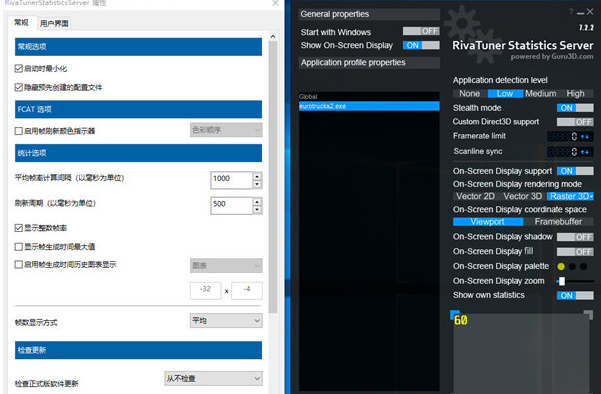The height and width of the screenshot is (394, 601).
Task: Set detection level to Medium
Action: click(x=540, y=94)
